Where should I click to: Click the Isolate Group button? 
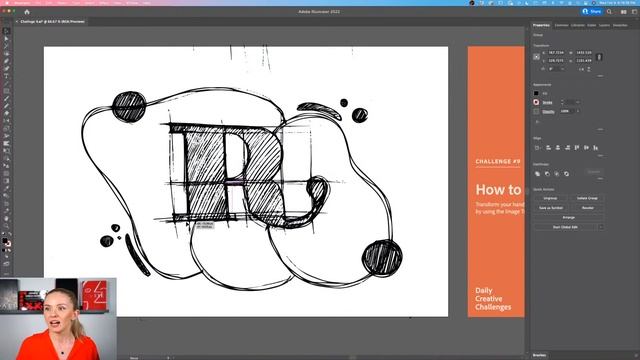tap(587, 198)
